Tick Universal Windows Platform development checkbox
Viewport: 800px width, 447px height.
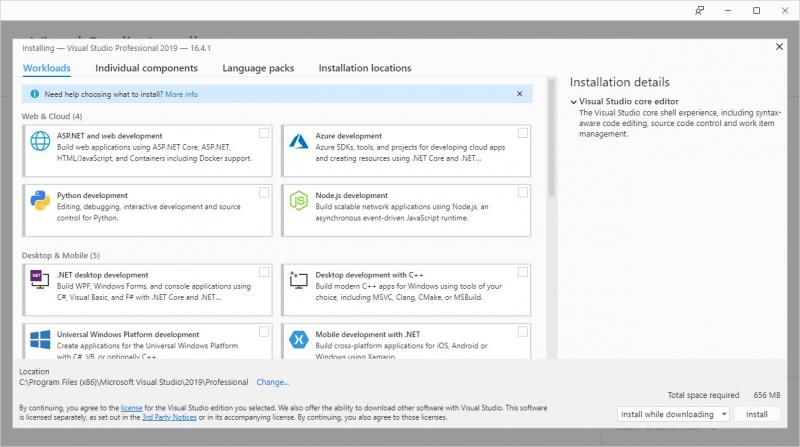click(x=264, y=332)
